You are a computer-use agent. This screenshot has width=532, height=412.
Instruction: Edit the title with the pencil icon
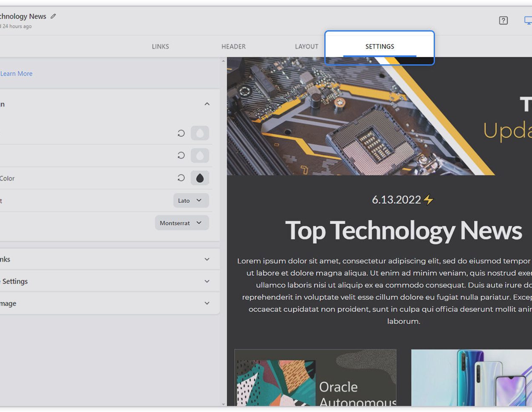point(53,16)
